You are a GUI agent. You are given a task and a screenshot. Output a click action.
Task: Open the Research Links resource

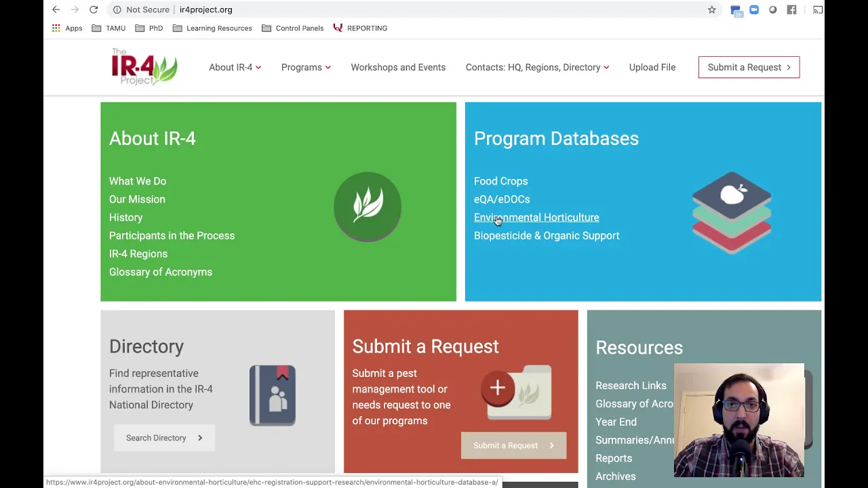[631, 386]
